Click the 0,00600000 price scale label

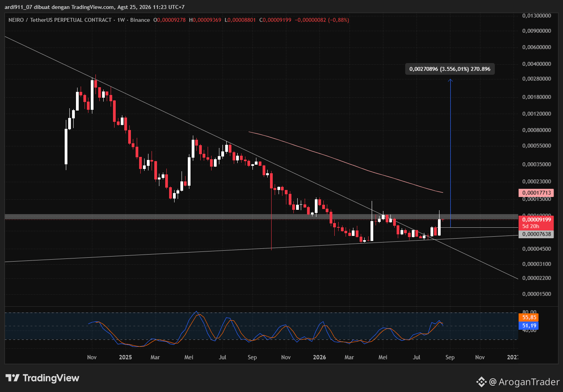click(x=537, y=47)
